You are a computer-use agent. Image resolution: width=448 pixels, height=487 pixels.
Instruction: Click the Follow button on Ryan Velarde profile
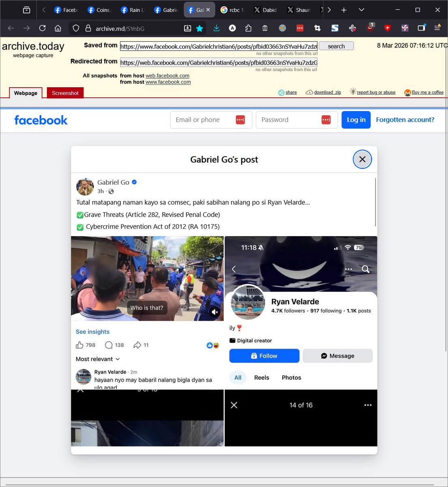pos(264,356)
